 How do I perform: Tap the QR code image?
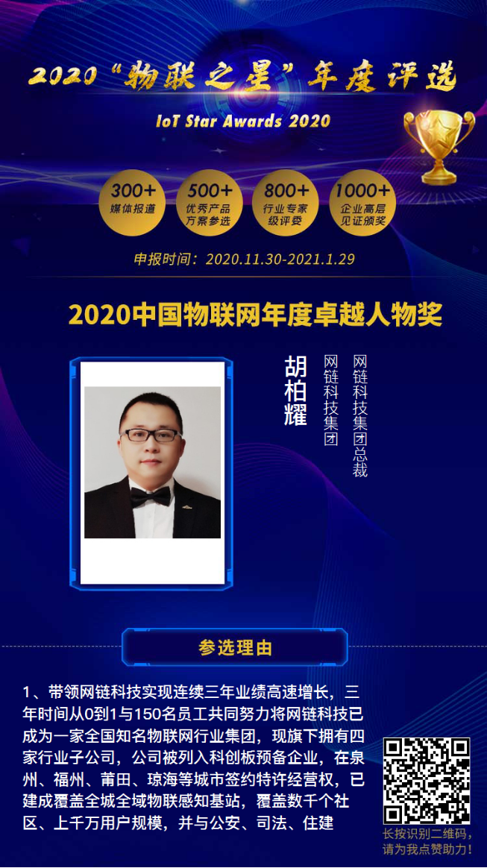(x=427, y=781)
